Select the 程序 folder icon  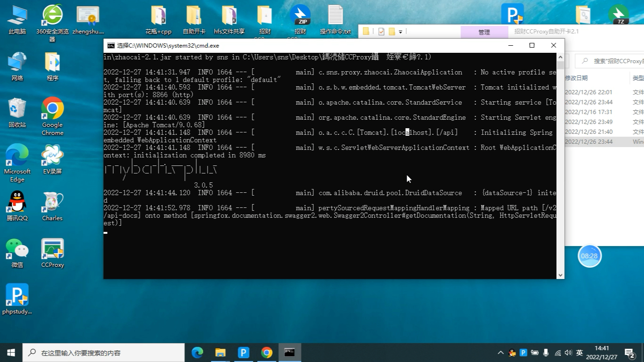pos(52,66)
